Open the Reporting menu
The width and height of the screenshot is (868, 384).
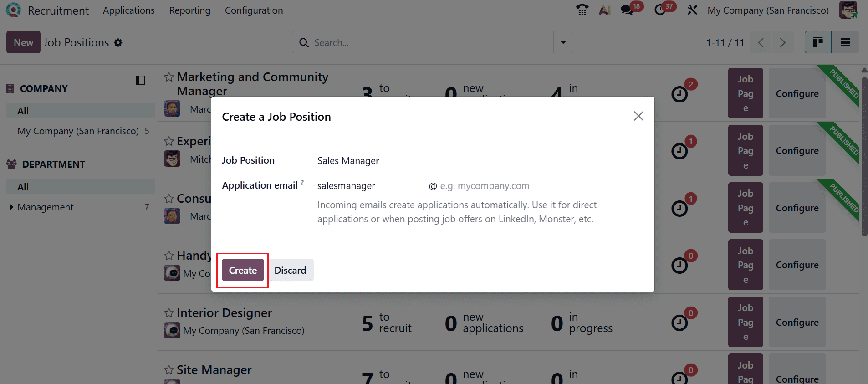click(189, 10)
